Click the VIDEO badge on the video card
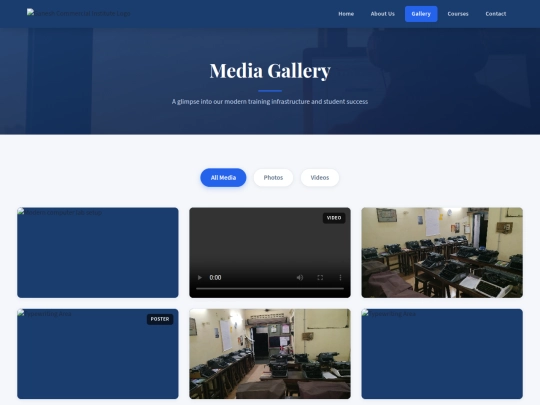The width and height of the screenshot is (540, 405). pos(334,218)
